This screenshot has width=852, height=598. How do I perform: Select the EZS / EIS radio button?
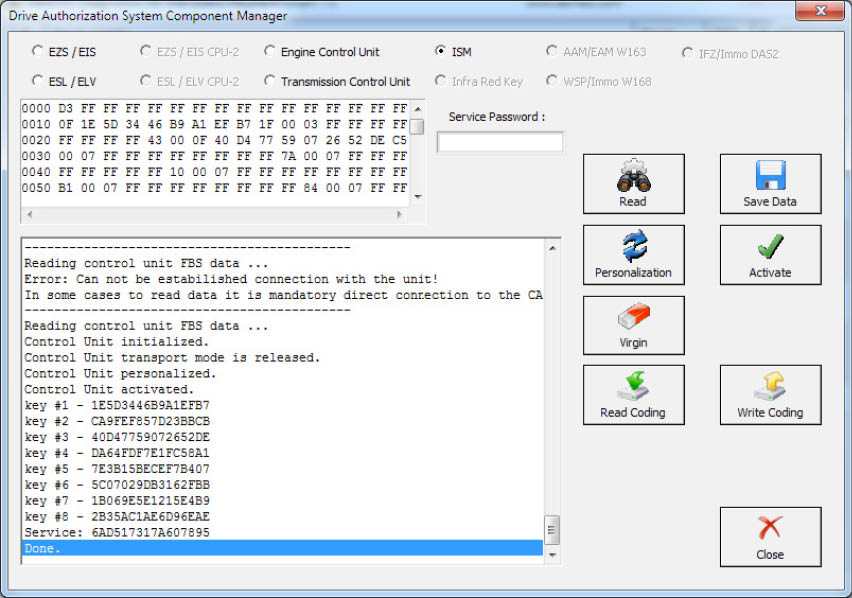coord(38,51)
